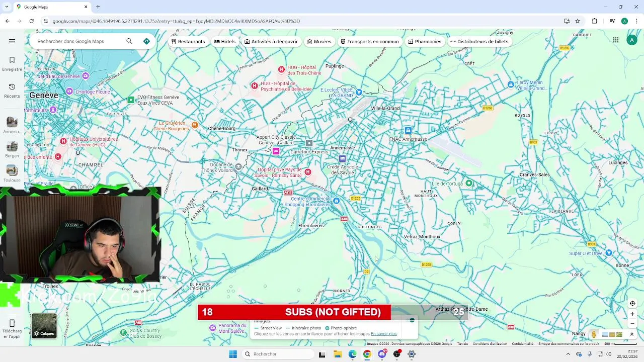Screen dimensions: 644x362
Task: Click the Golf & Country Club de Bossey marker
Action: (123, 332)
